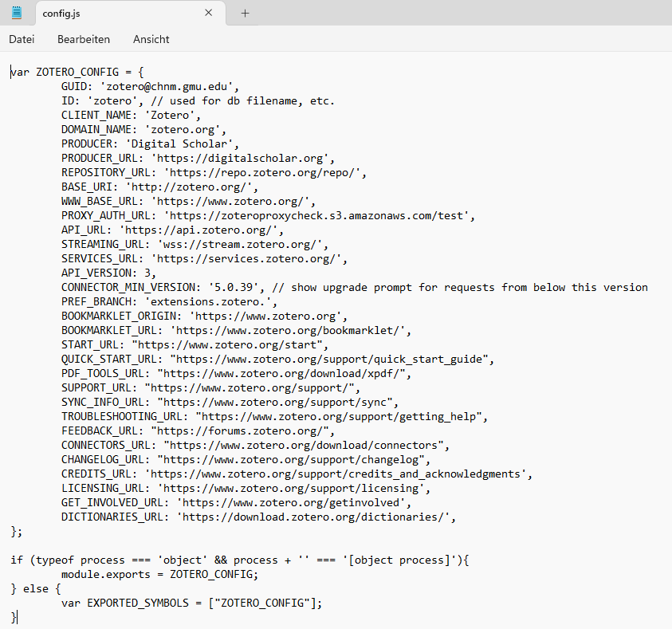Click the CREDITS_URL line

point(297,474)
